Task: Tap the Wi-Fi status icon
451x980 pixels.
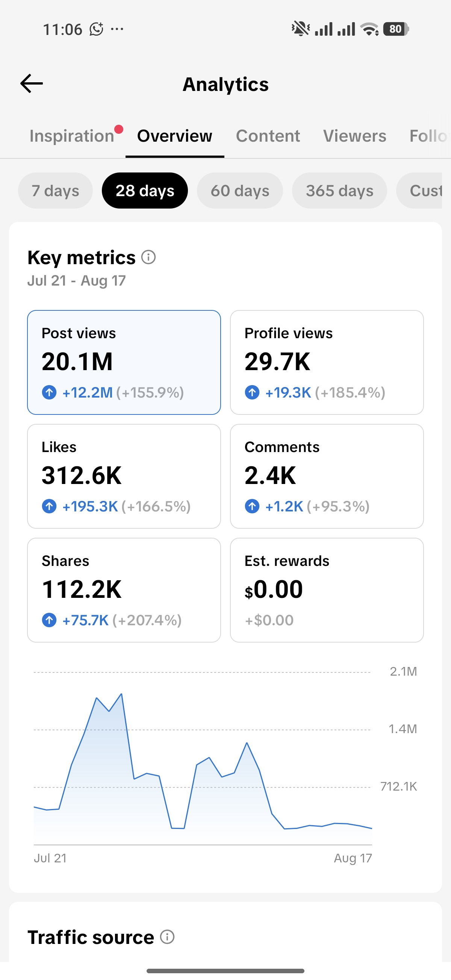Action: [x=369, y=29]
